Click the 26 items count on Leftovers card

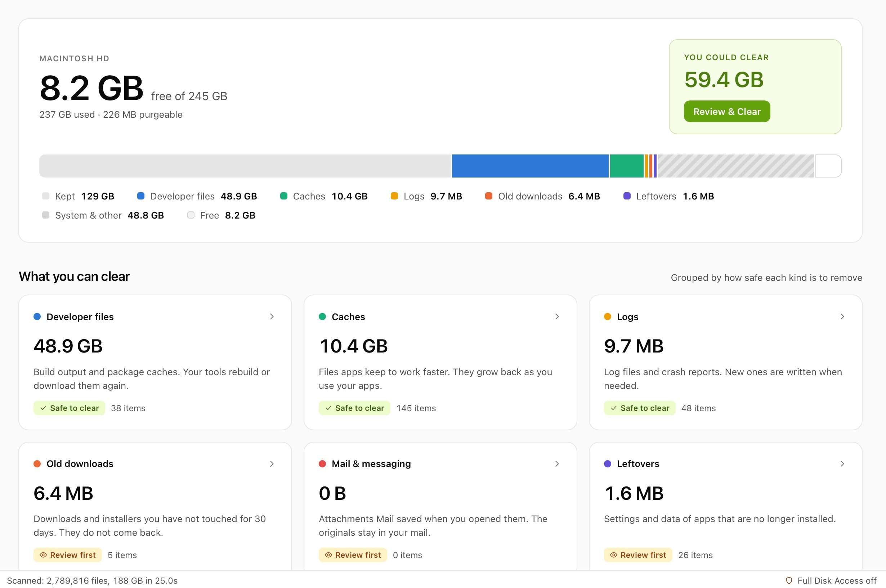(x=695, y=555)
